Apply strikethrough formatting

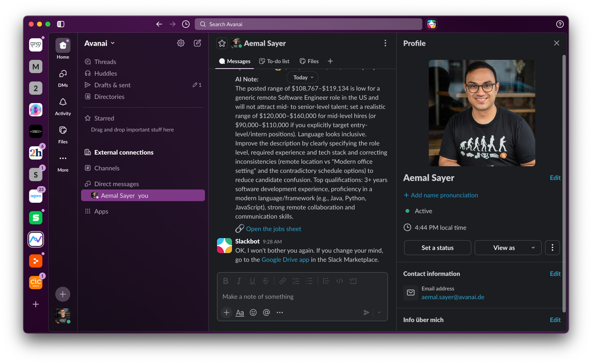coord(266,281)
